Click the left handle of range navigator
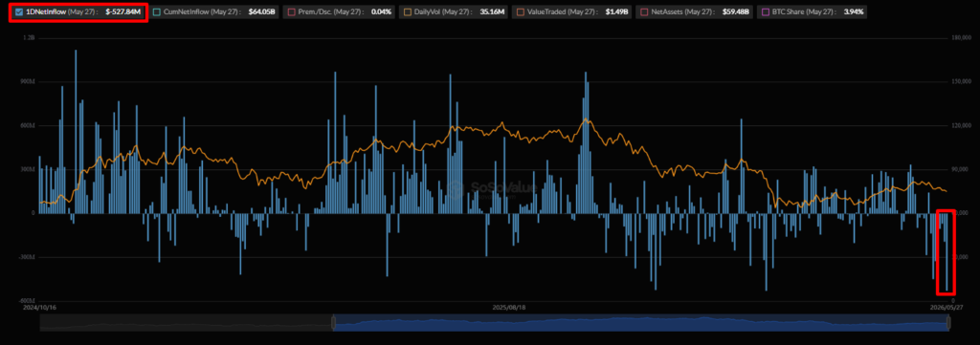The height and width of the screenshot is (345, 980). 333,322
